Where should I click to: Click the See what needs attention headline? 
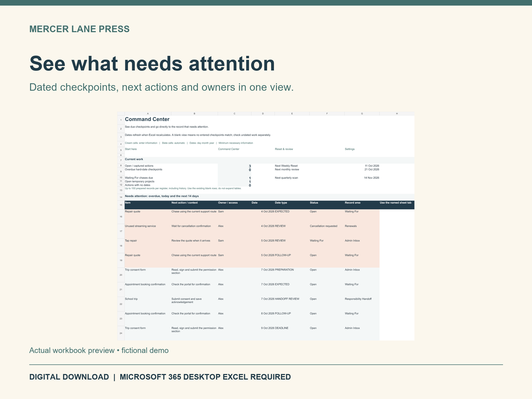click(x=152, y=64)
